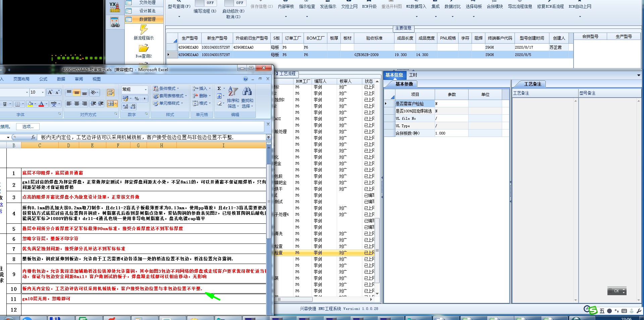The image size is (644, 320).
Task: Open text orientation options in Excel
Action: coord(95,92)
